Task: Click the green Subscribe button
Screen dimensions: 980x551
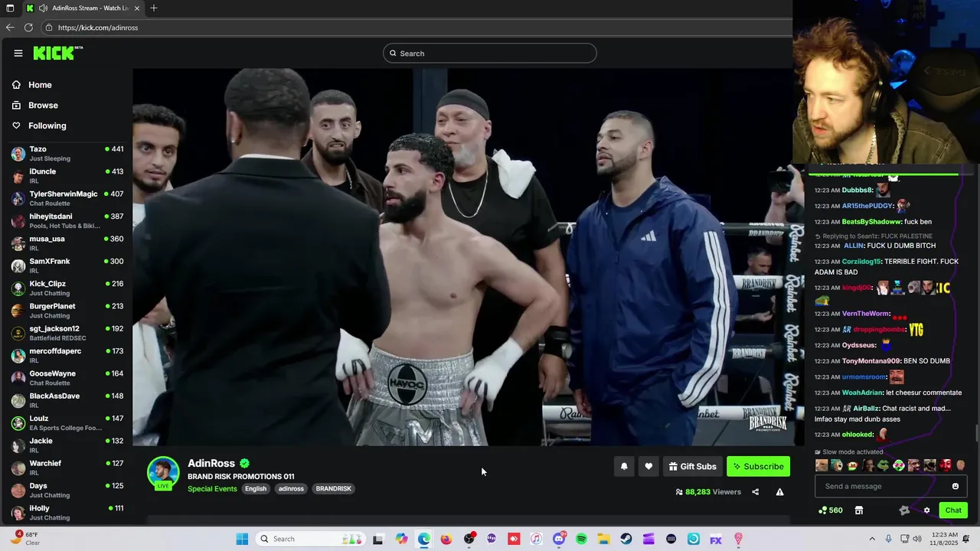Action: 758,466
